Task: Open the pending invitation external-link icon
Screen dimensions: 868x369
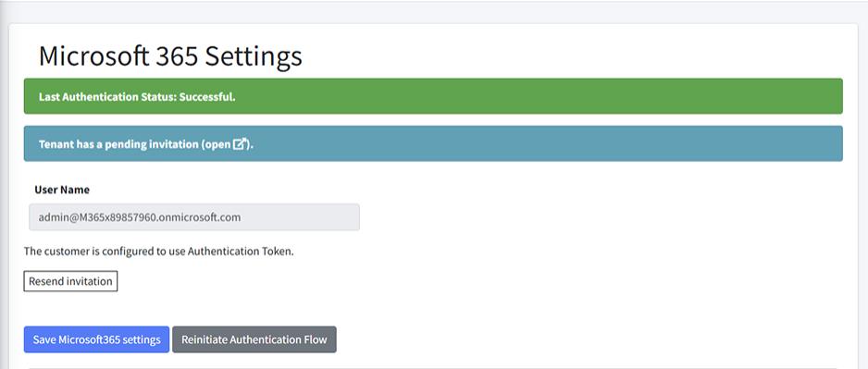Action: (x=239, y=144)
